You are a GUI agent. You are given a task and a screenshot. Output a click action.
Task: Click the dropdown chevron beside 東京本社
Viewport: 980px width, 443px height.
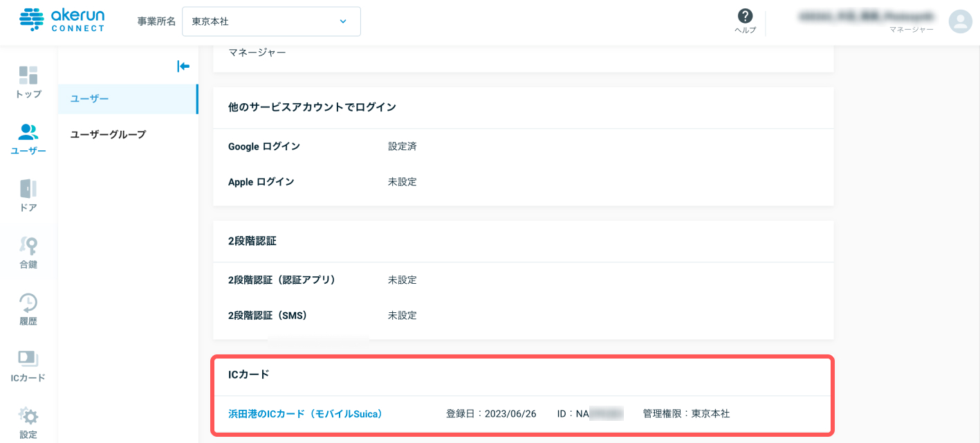point(343,21)
